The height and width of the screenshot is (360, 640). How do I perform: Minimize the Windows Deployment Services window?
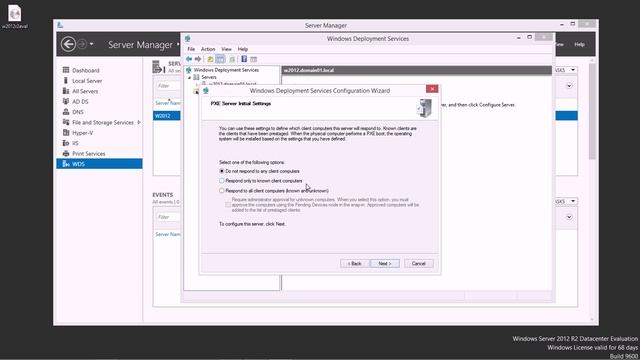(x=518, y=38)
